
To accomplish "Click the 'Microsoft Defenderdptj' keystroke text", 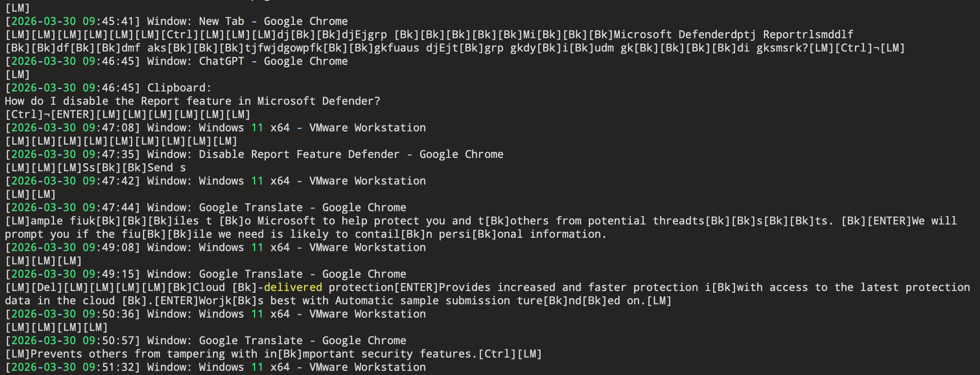I will tap(685, 35).
